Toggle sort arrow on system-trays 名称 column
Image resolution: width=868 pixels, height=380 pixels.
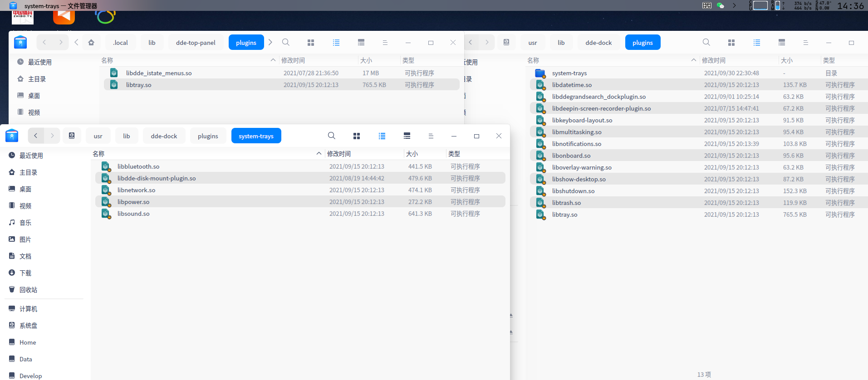319,154
